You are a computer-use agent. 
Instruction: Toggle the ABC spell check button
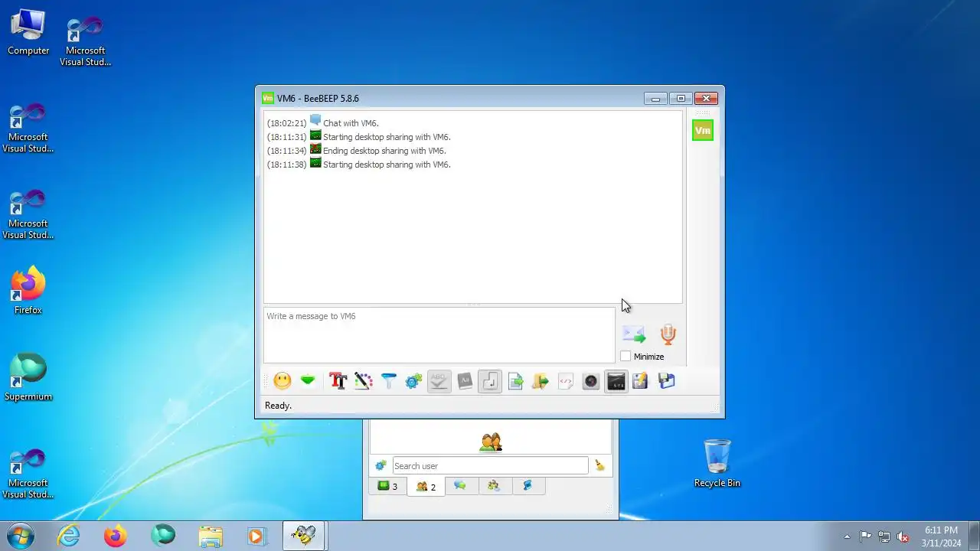439,380
